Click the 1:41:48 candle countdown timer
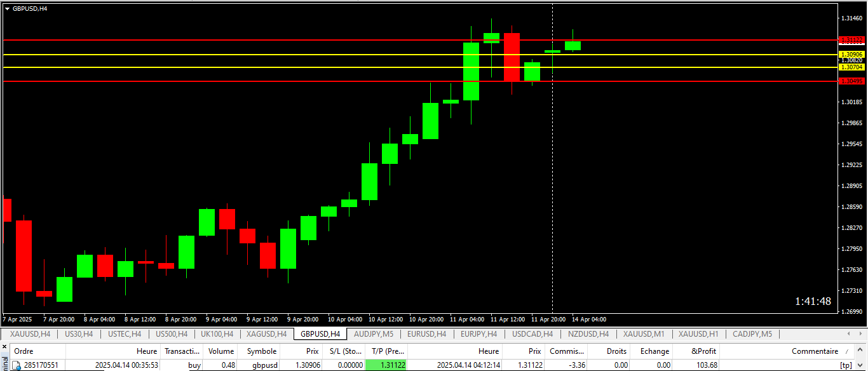 [813, 301]
